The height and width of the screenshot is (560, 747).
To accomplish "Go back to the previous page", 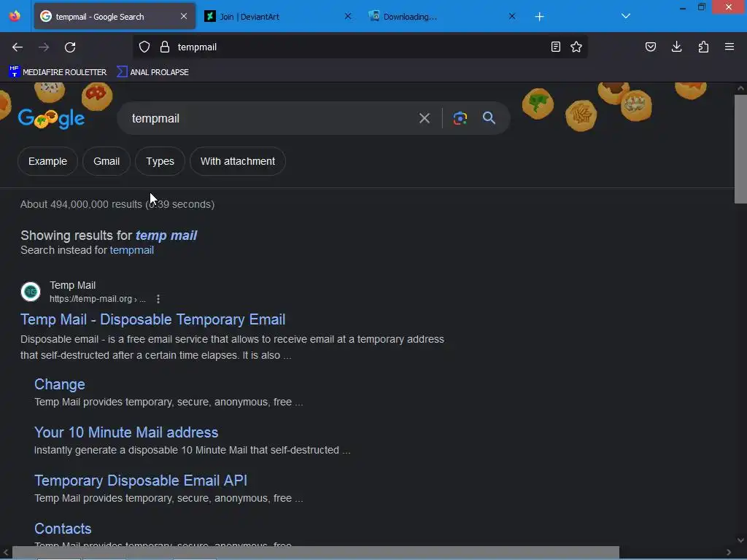I will 18,47.
